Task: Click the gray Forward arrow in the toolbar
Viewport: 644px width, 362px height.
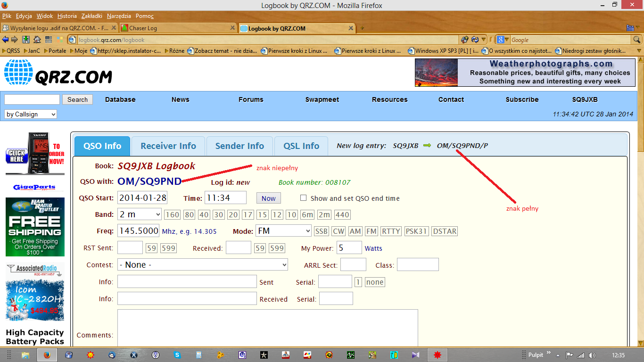Action: (x=15, y=40)
